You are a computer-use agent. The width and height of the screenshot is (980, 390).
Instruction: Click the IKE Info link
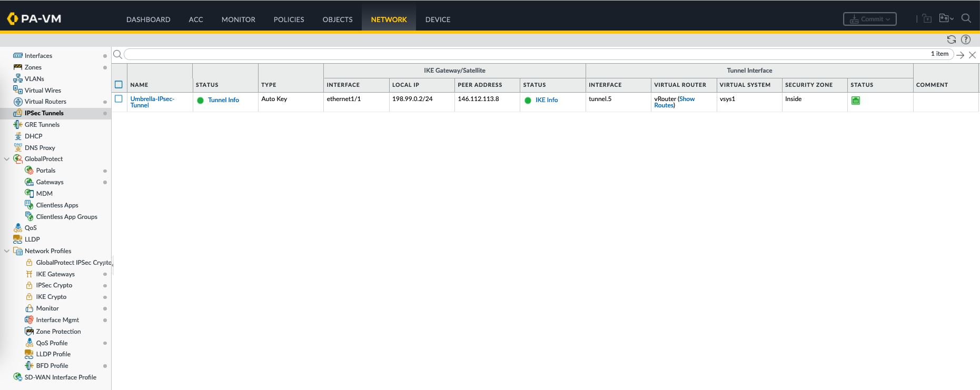pos(547,100)
